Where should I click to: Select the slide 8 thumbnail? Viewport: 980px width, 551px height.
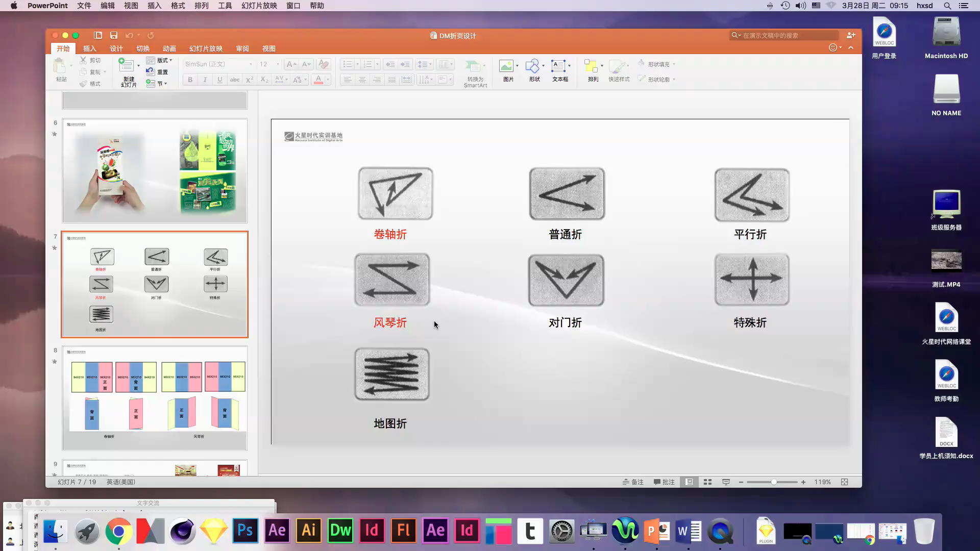(155, 398)
